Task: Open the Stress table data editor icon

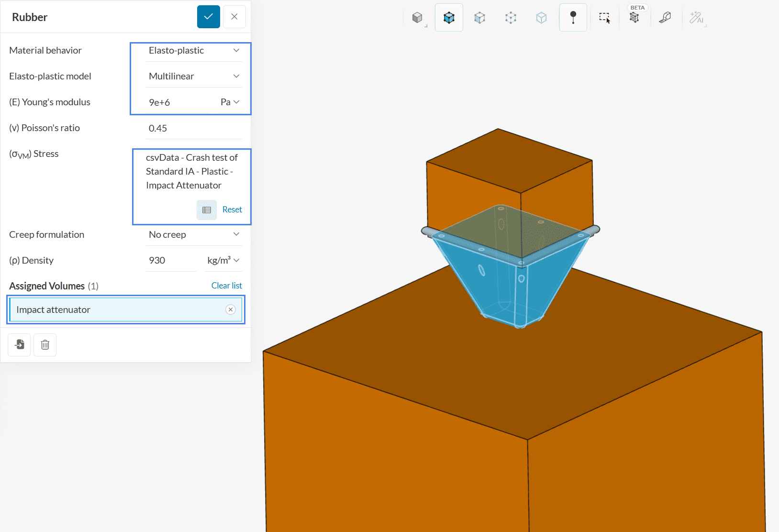Action: [207, 210]
